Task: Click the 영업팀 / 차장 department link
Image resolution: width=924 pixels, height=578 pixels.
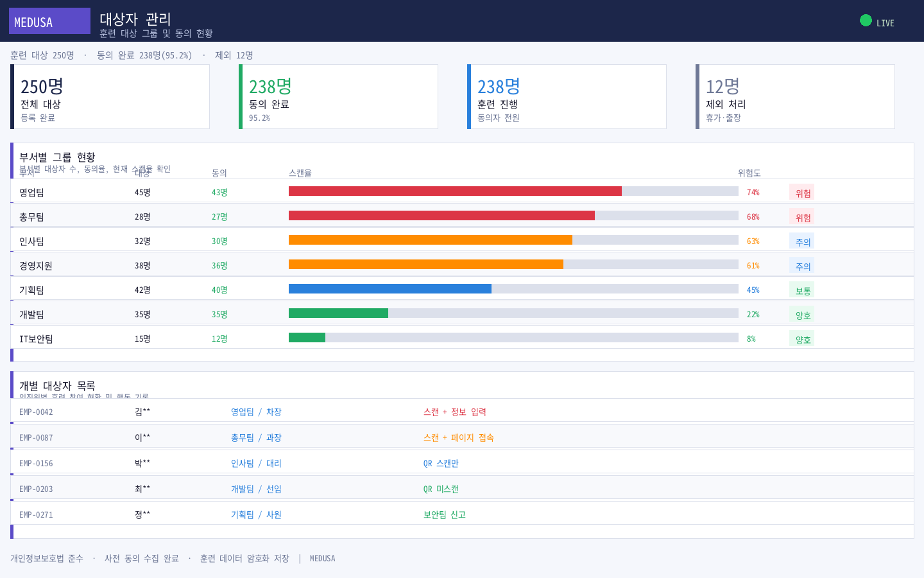Action: (256, 412)
